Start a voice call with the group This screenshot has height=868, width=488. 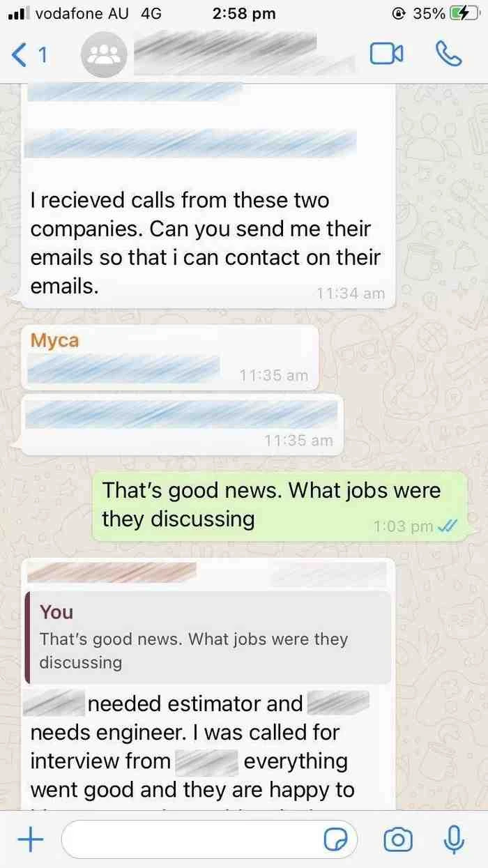448,54
